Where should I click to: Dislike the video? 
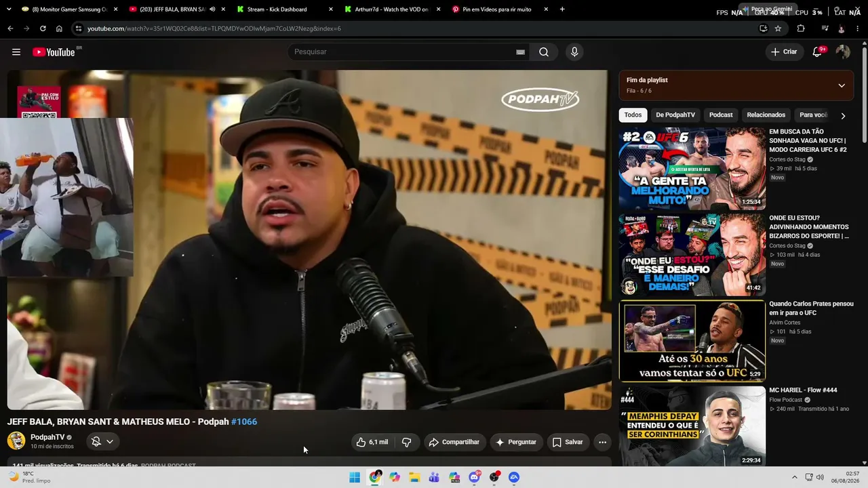click(x=407, y=442)
